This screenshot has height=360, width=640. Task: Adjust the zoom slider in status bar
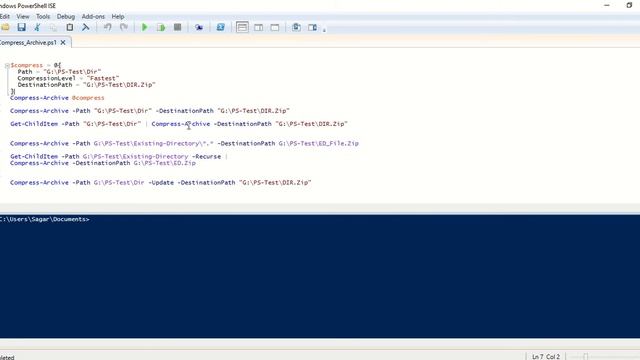click(585, 356)
